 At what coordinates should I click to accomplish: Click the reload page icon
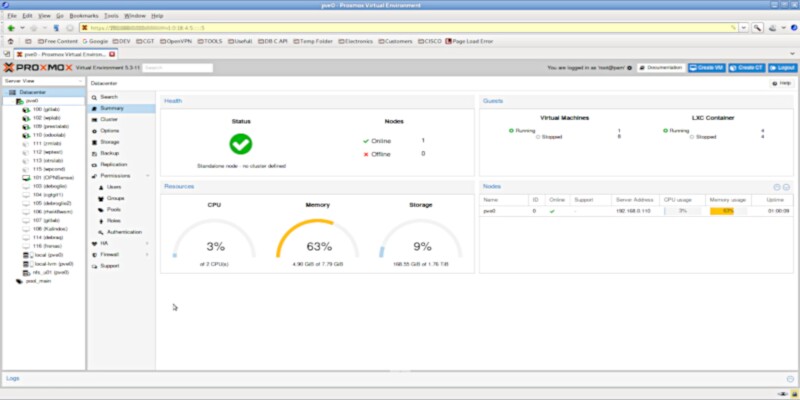pos(56,28)
